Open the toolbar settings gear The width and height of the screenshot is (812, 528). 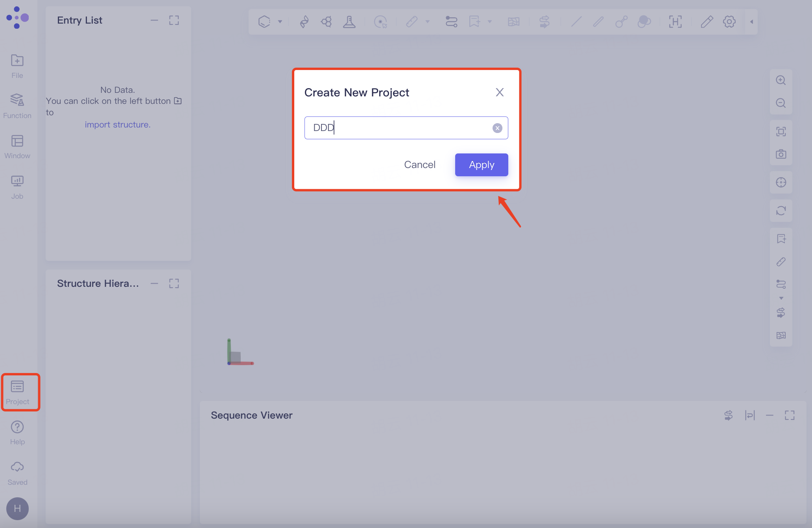click(x=729, y=22)
